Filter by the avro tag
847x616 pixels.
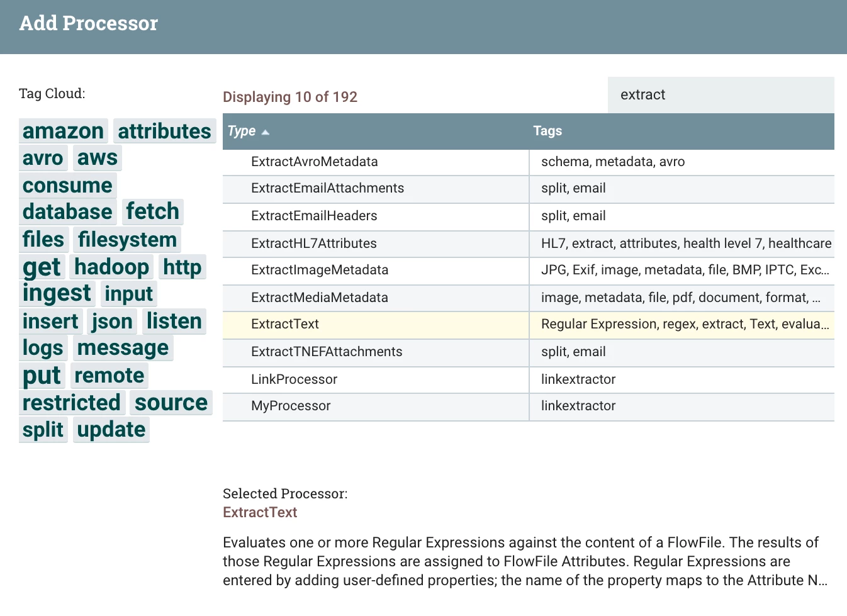pos(43,158)
